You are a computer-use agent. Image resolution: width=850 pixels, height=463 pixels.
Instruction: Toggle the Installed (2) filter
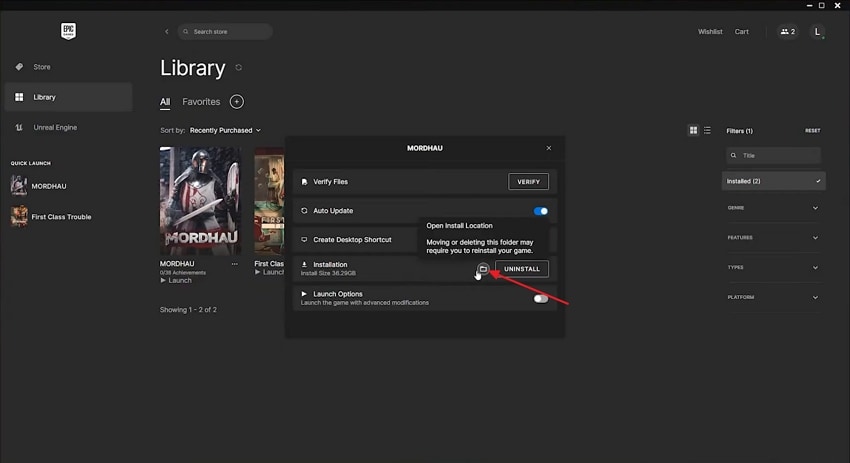[774, 181]
